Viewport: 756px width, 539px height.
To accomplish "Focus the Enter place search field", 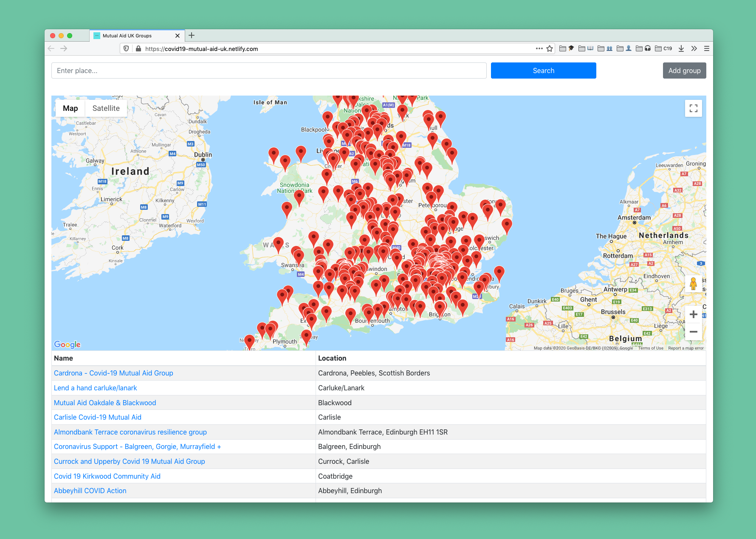I will click(269, 71).
